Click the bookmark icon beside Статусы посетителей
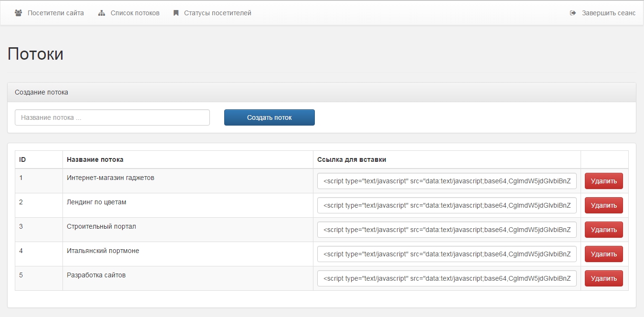 click(x=176, y=13)
